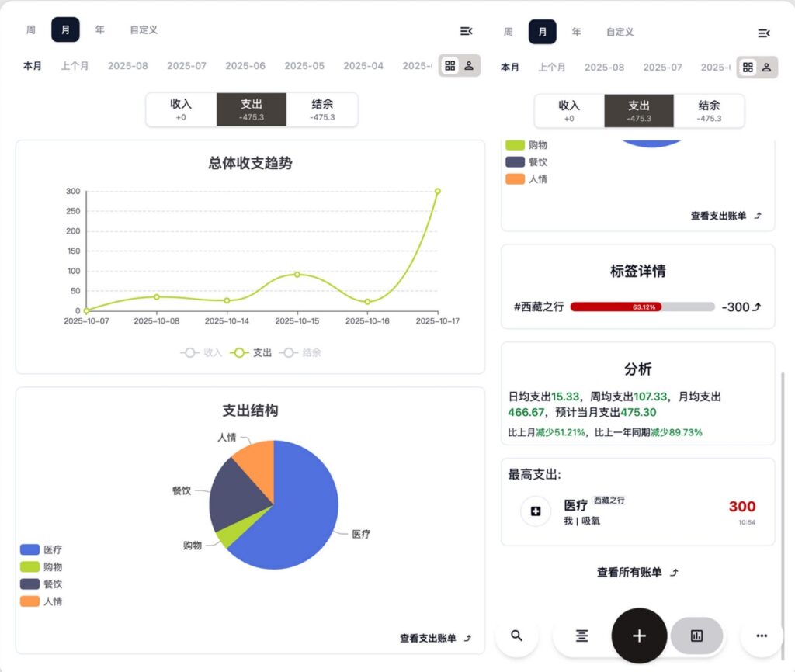
Task: Tap the black plus button to add
Action: click(639, 636)
